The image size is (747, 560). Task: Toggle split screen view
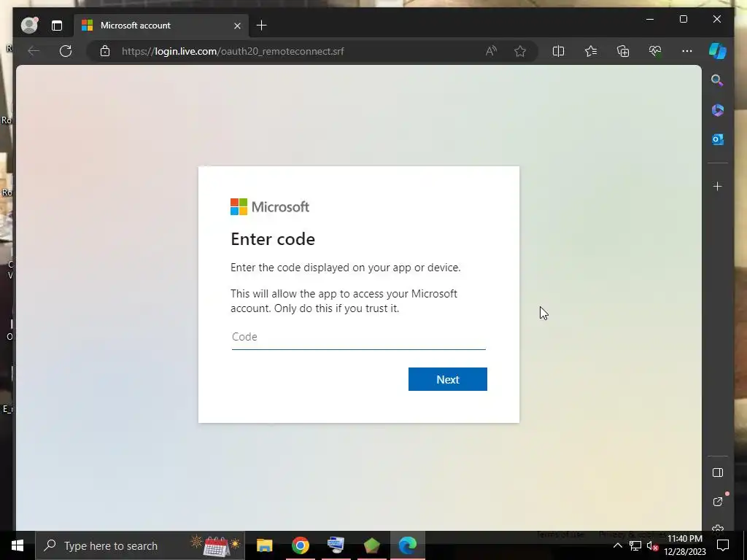coord(558,51)
